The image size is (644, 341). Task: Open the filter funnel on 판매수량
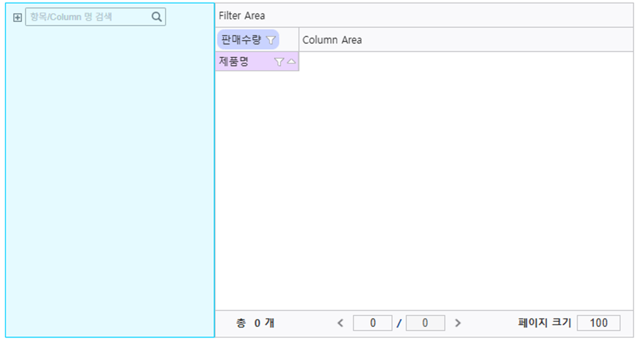click(270, 40)
